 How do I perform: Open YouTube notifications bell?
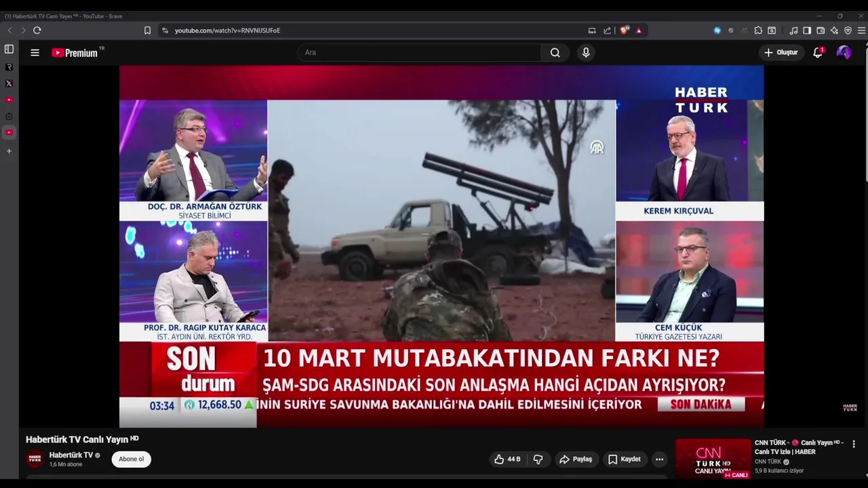(x=818, y=52)
